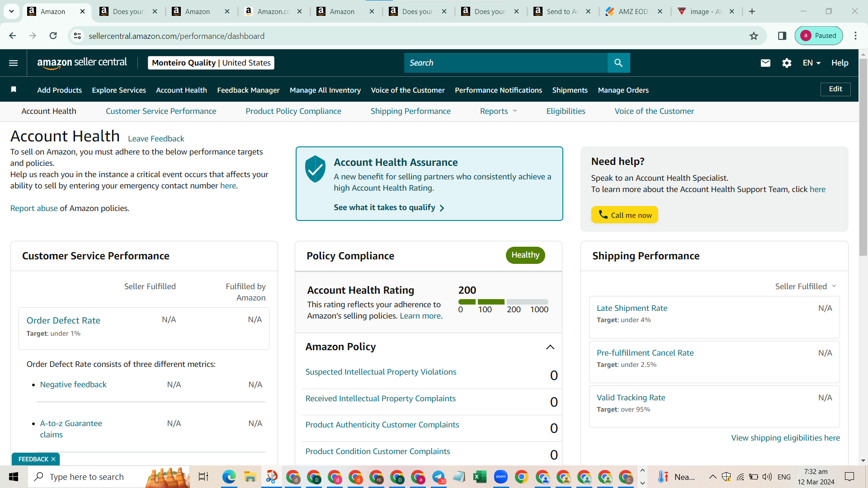Open the Seller Fulfilled dropdown in Shipping Performance
Image resolution: width=868 pixels, height=488 pixels.
click(x=806, y=286)
